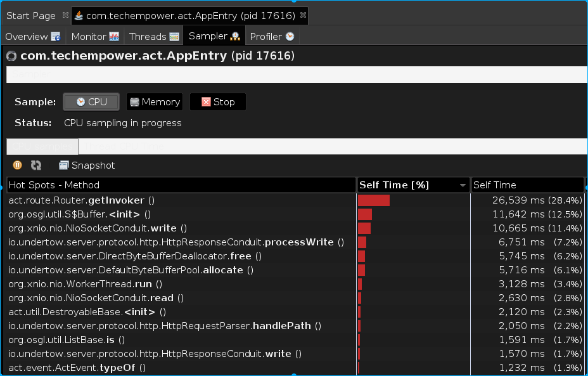The image size is (588, 376).
Task: Sort by Hot Spots - Method column
Action: click(x=181, y=185)
